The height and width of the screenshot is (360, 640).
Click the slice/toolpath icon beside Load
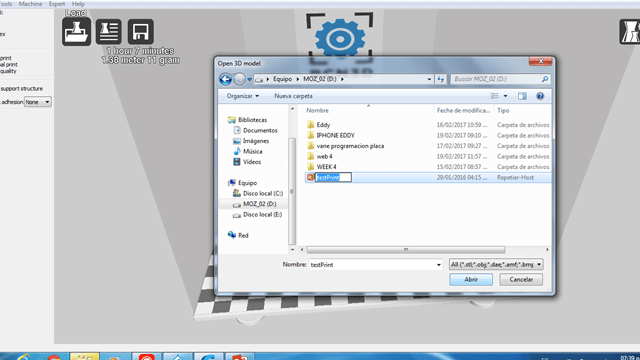[109, 31]
